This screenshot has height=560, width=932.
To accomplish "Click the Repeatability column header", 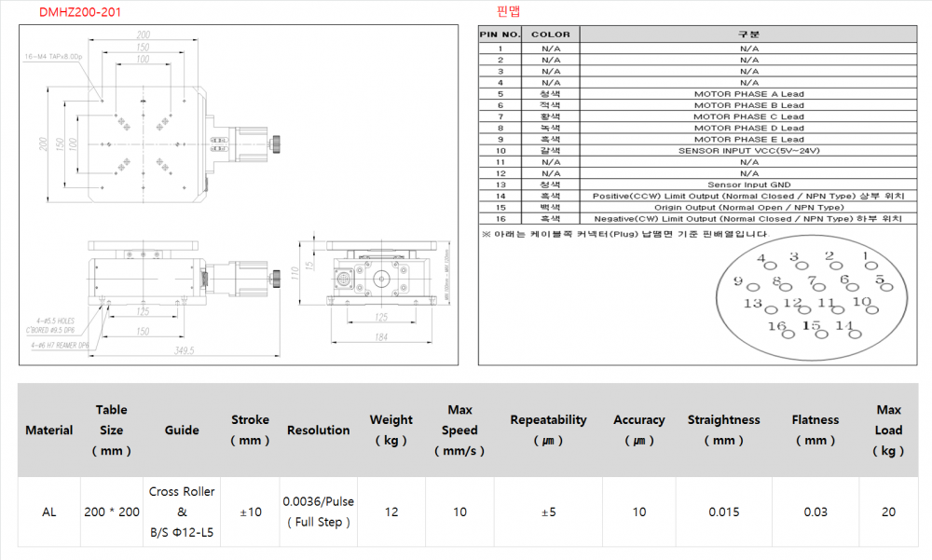I will tap(548, 430).
